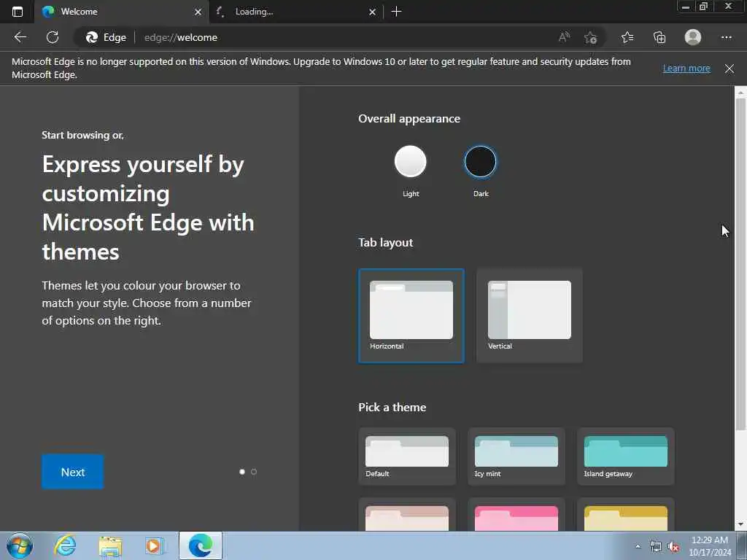Pick the Default theme
Image resolution: width=747 pixels, height=560 pixels.
[407, 456]
